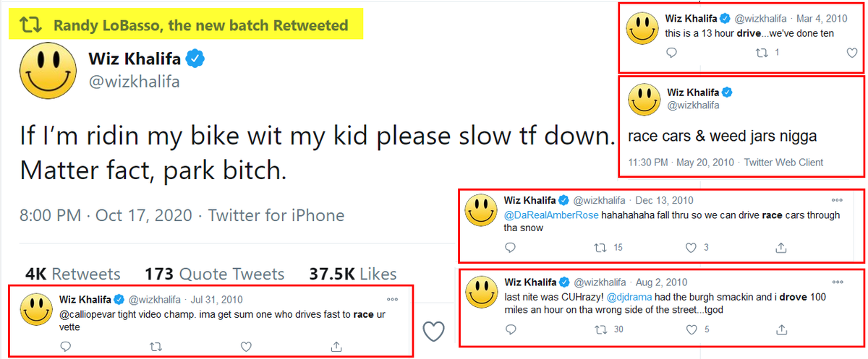
Task: View the 173 Quote Tweets
Action: [x=215, y=274]
